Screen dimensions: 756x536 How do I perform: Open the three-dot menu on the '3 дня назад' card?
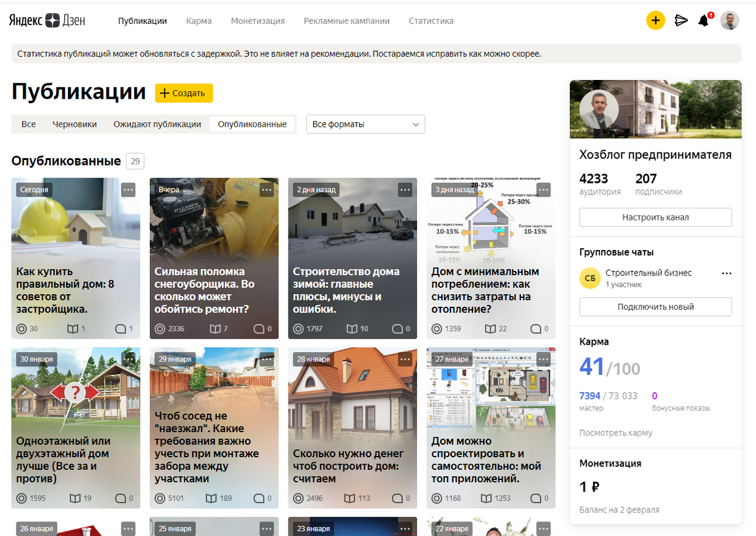tap(544, 190)
